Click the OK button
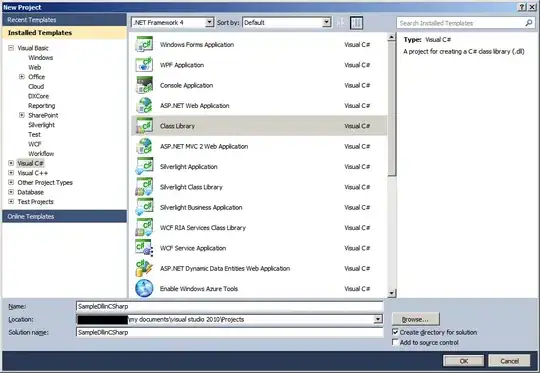 464,361
